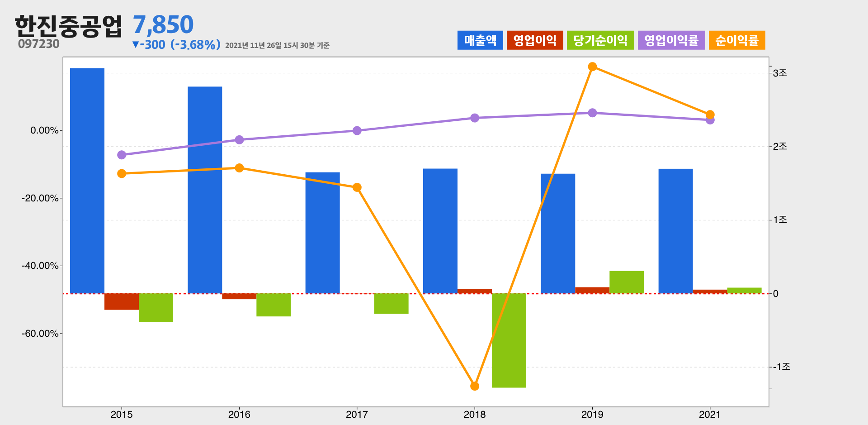Toggle the 영업이익률 legend button
The height and width of the screenshot is (425, 868).
[x=671, y=40]
